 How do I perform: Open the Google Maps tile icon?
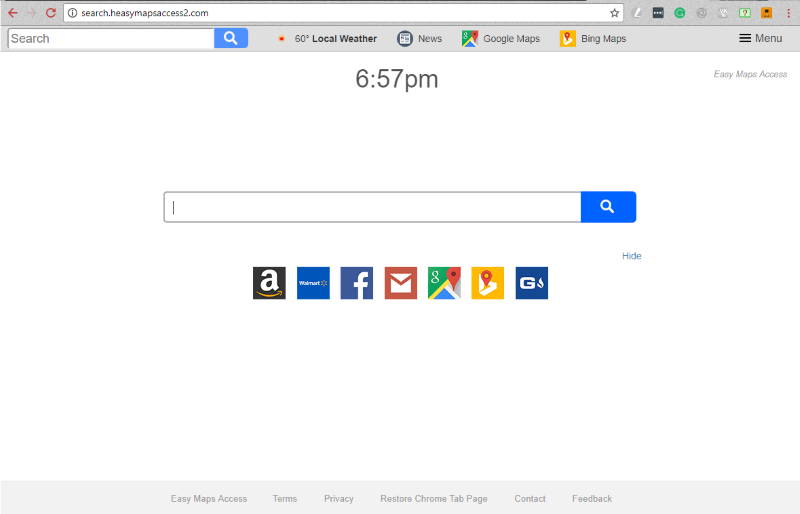click(x=444, y=283)
